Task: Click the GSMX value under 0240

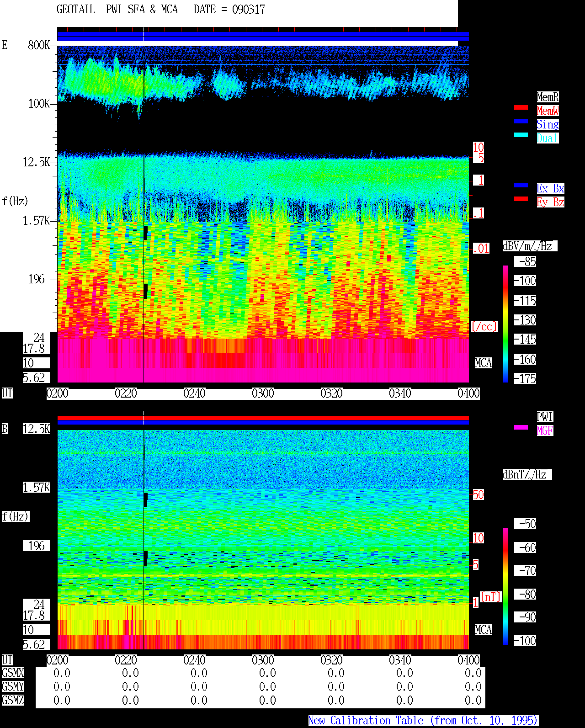Action: (x=199, y=673)
